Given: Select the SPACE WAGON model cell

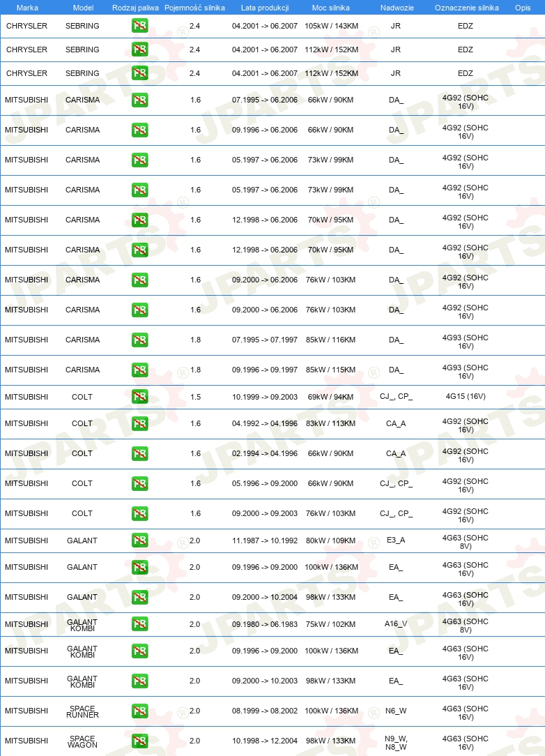Looking at the screenshot, I should 82,741.
